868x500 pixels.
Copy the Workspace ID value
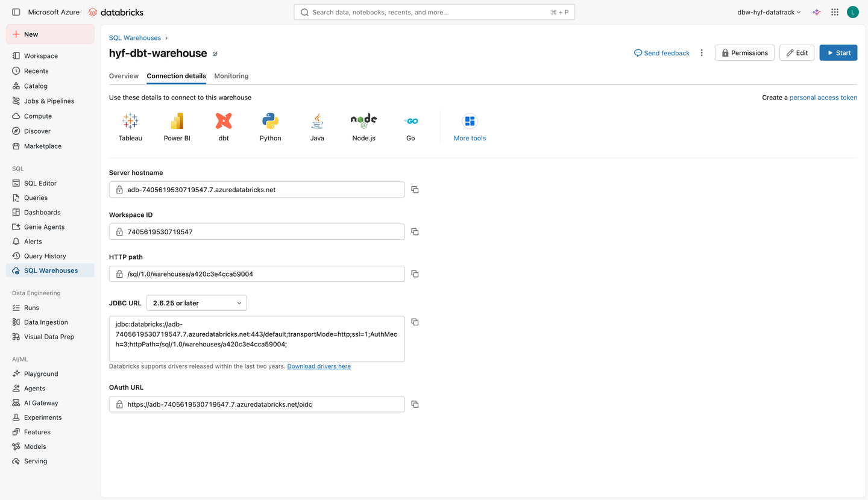[415, 232]
